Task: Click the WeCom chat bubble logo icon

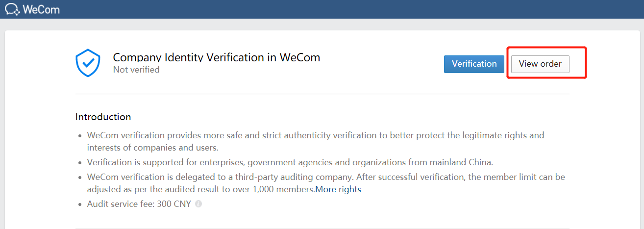Action: [12, 9]
